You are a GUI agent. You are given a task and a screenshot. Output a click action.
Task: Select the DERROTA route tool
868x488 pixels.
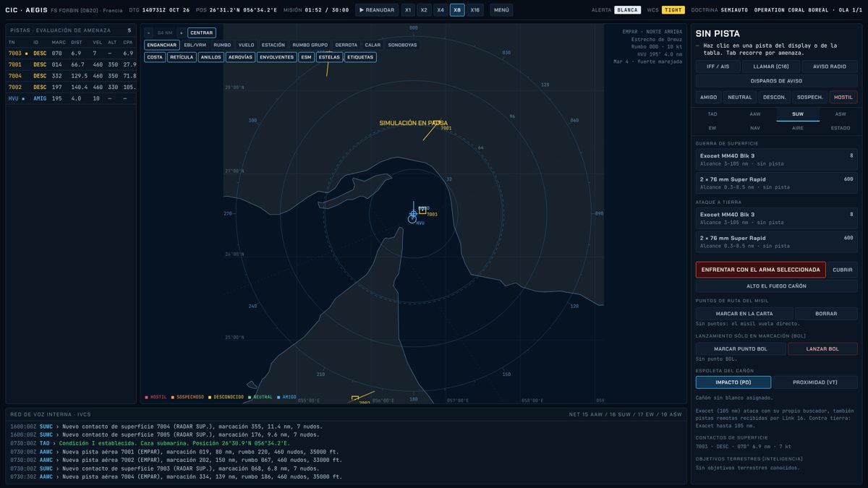point(346,45)
